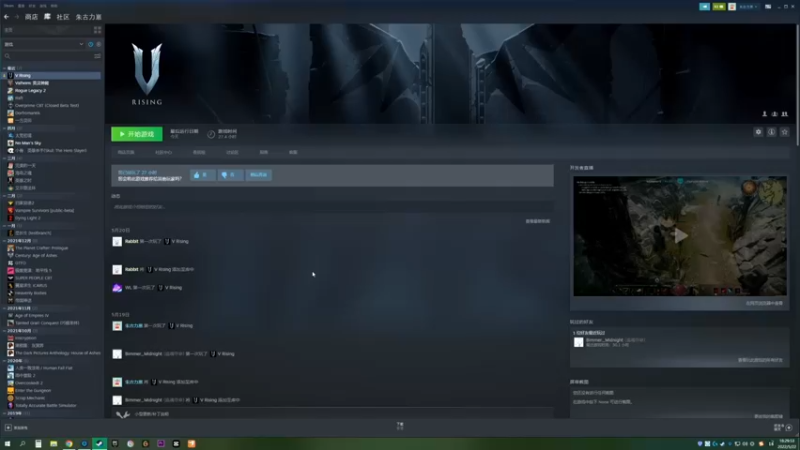Click the back navigation arrow

click(7, 17)
